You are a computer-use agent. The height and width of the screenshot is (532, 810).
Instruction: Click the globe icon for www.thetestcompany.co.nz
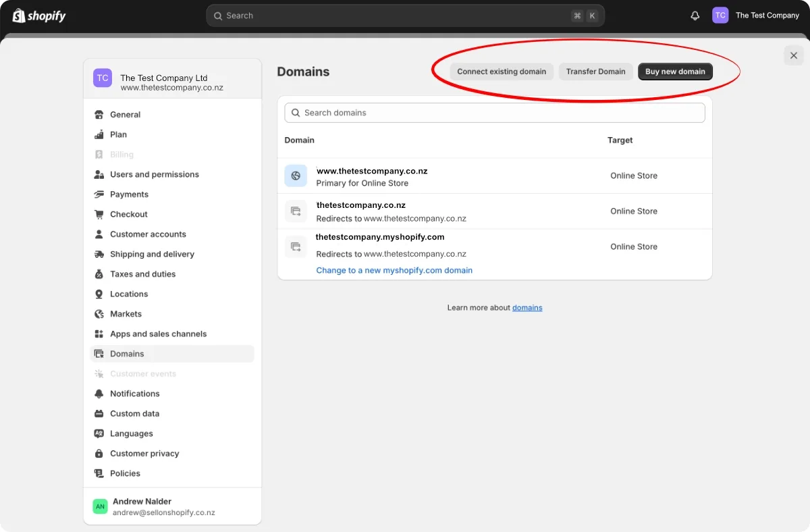click(x=296, y=176)
